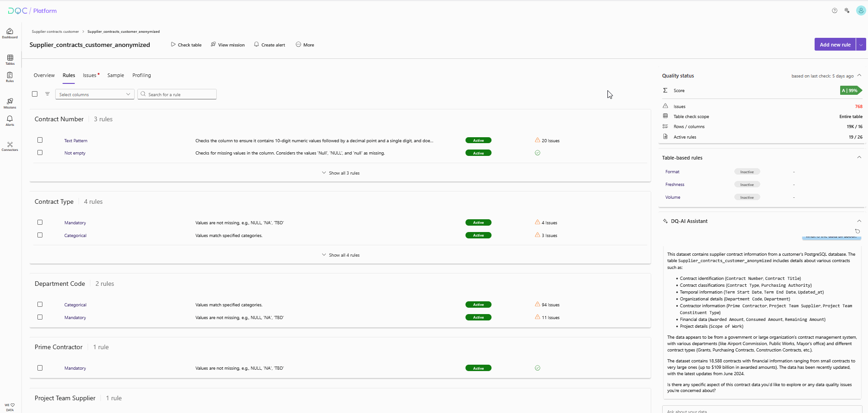The width and height of the screenshot is (868, 413).
Task: Click the filter icon beside Select columns
Action: (47, 94)
